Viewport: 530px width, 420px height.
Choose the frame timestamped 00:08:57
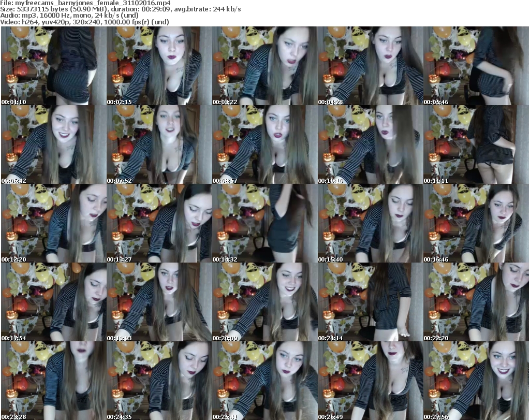click(264, 144)
